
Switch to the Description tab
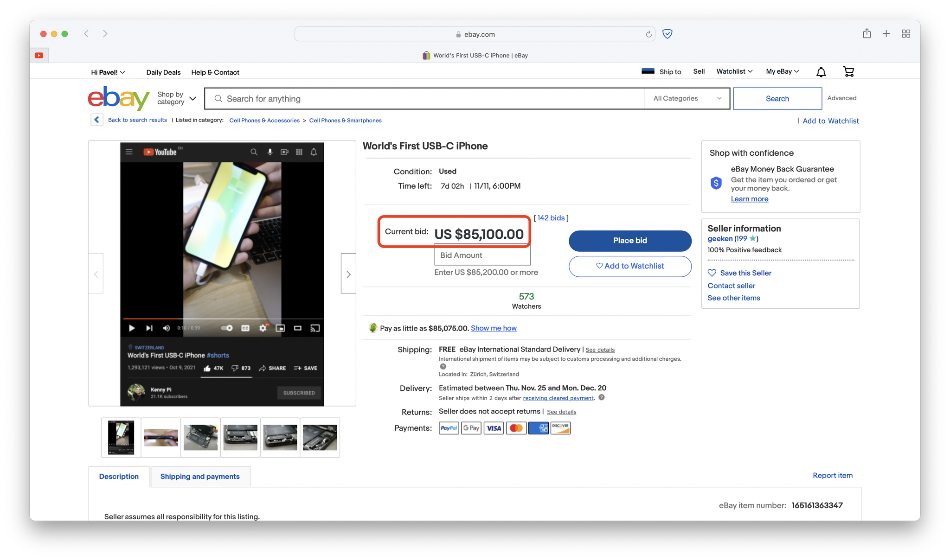(x=119, y=477)
